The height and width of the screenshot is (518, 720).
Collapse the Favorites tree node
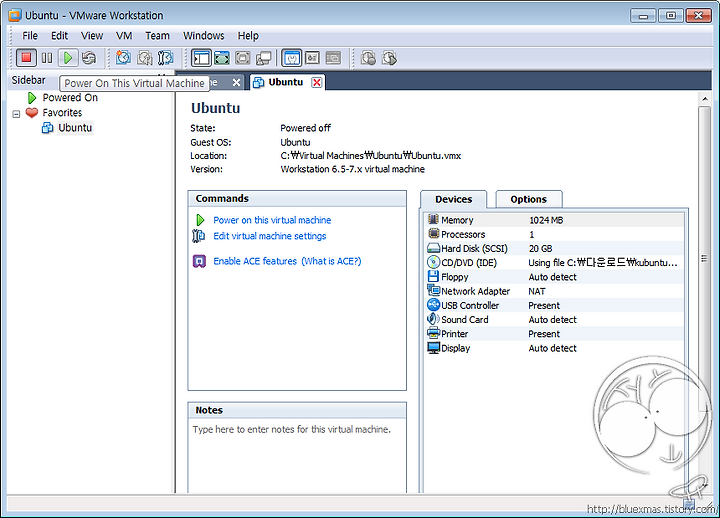point(17,113)
